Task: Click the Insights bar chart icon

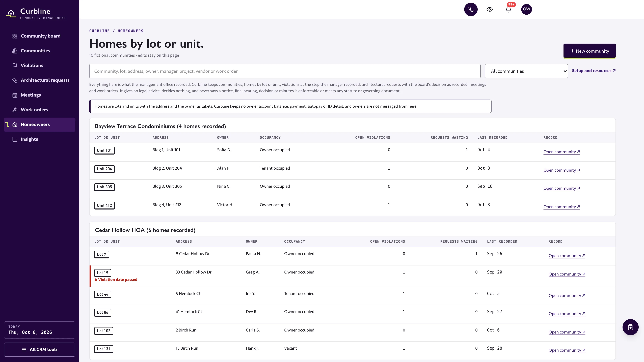Action: click(x=15, y=139)
